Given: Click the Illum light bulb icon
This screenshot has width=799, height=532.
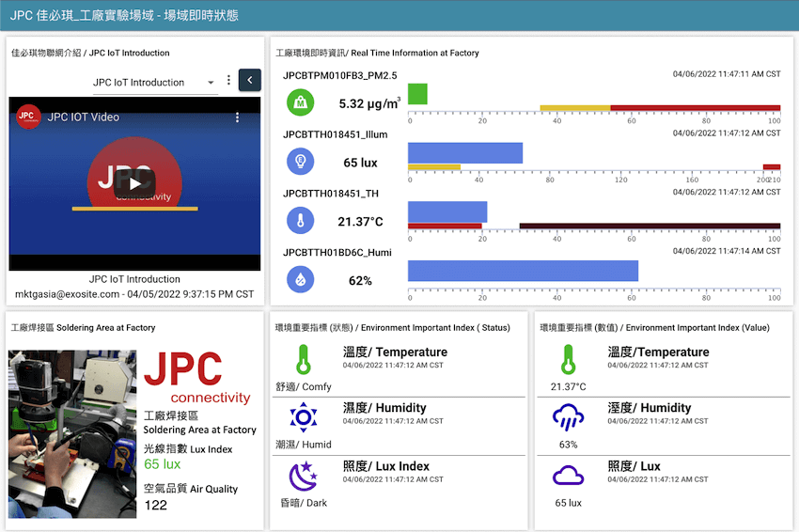Looking at the screenshot, I should tap(301, 162).
